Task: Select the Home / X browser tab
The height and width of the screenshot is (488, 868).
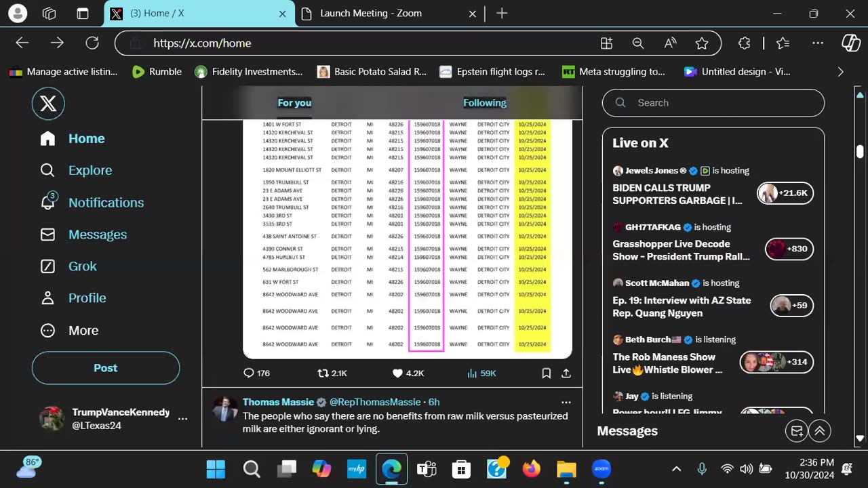Action: pos(200,14)
